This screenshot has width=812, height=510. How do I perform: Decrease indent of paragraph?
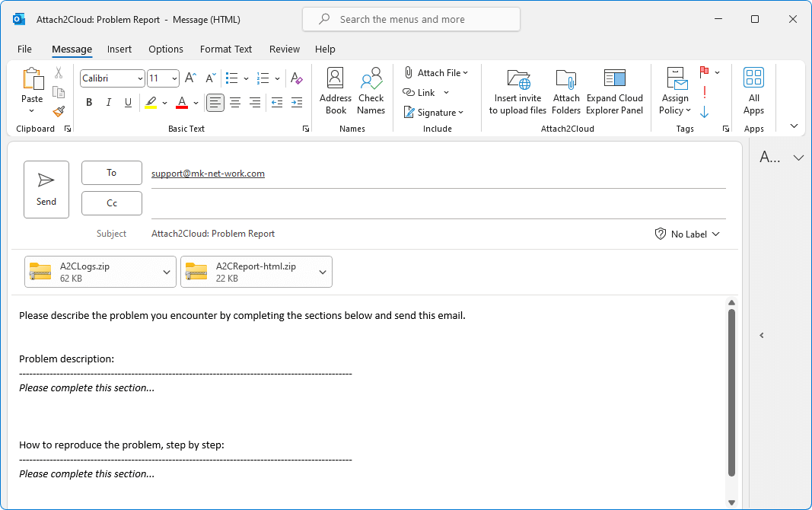click(x=277, y=103)
